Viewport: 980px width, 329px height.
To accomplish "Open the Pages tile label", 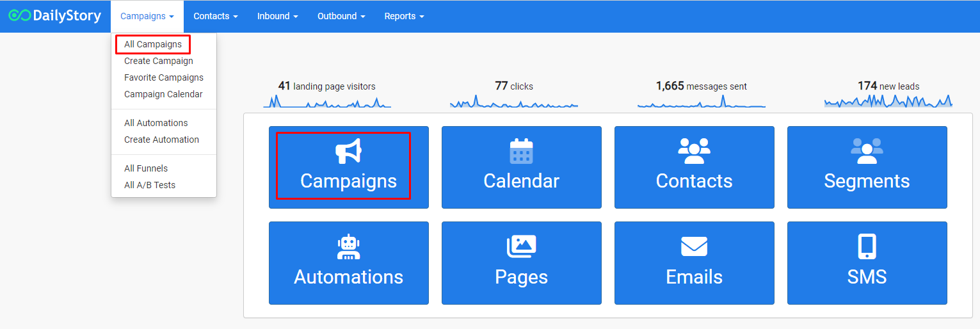I will tap(521, 277).
